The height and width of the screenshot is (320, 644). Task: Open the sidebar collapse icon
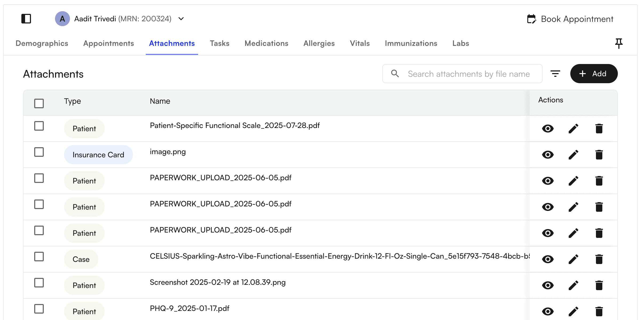click(26, 19)
